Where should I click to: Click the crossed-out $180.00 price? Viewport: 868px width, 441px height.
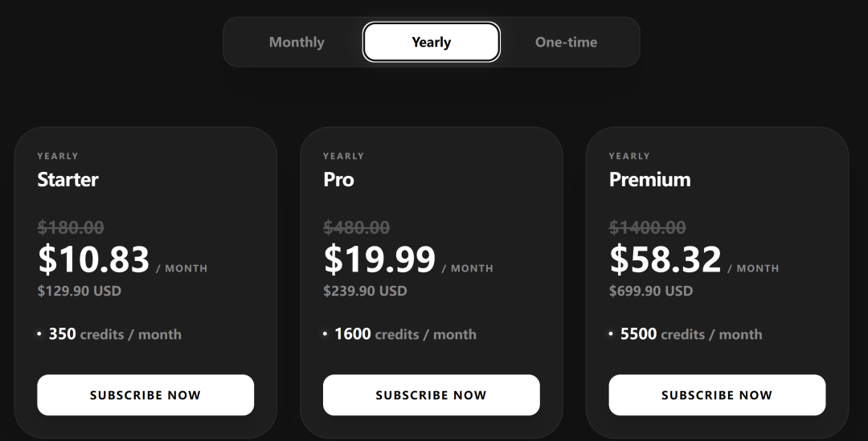click(71, 227)
